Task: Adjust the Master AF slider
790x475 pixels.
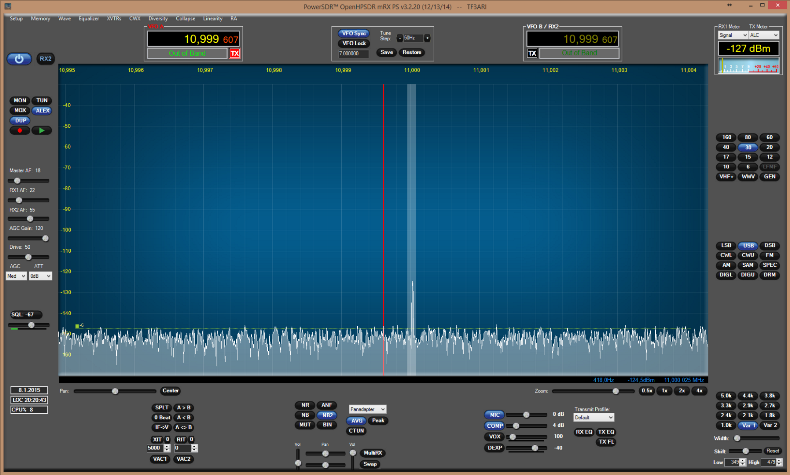Action: point(29,181)
